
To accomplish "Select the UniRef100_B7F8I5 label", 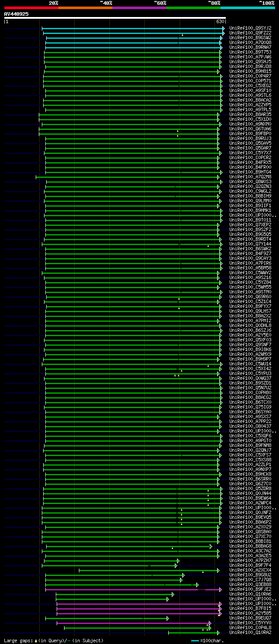I will (250, 608).
